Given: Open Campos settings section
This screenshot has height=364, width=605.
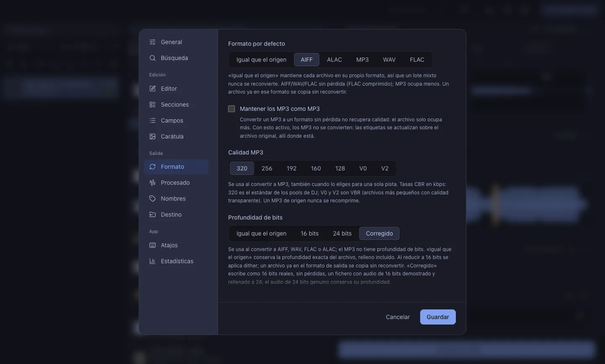Looking at the screenshot, I should click(176, 120).
